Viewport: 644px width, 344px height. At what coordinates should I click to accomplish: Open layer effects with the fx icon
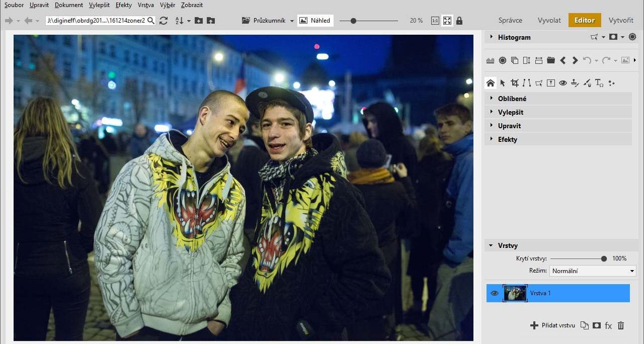tap(608, 326)
